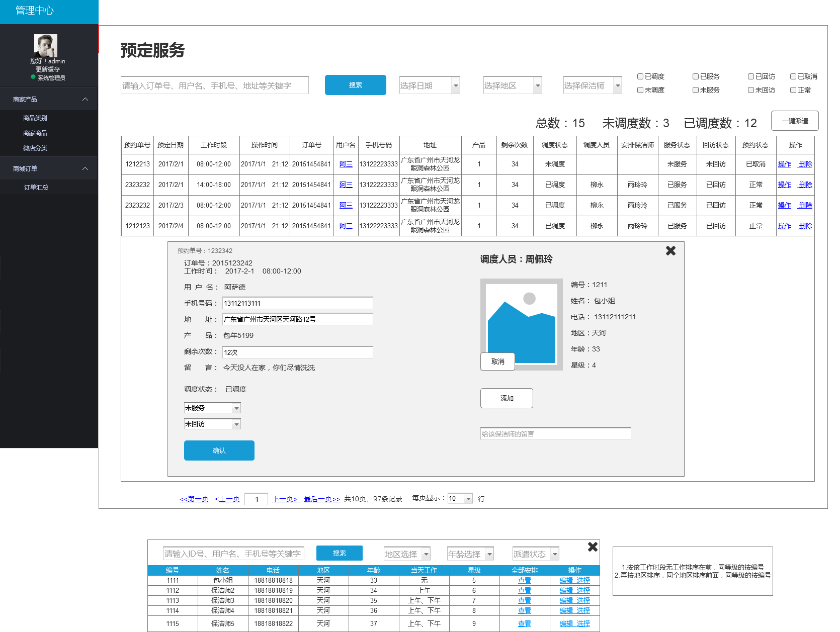Click the order keyword search input field
Image resolution: width=840 pixels, height=632 pixels.
pos(215,85)
